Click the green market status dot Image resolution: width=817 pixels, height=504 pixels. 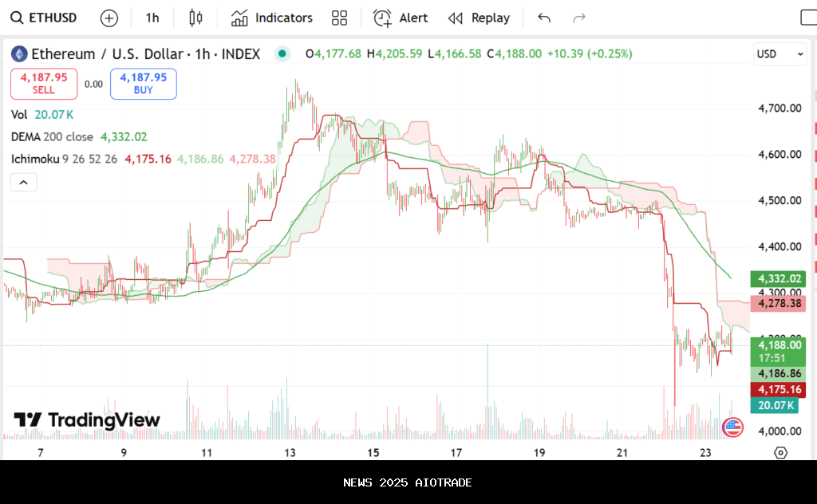[282, 54]
